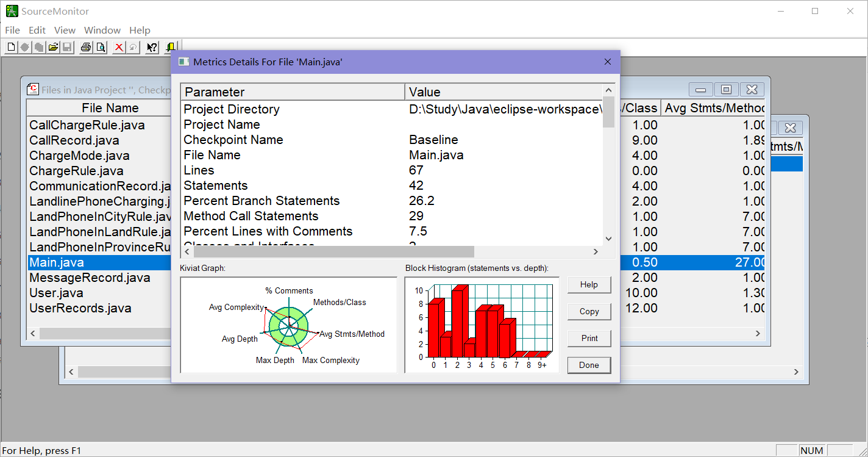The height and width of the screenshot is (457, 868).
Task: Click the exit door toolbar icon
Action: point(171,47)
